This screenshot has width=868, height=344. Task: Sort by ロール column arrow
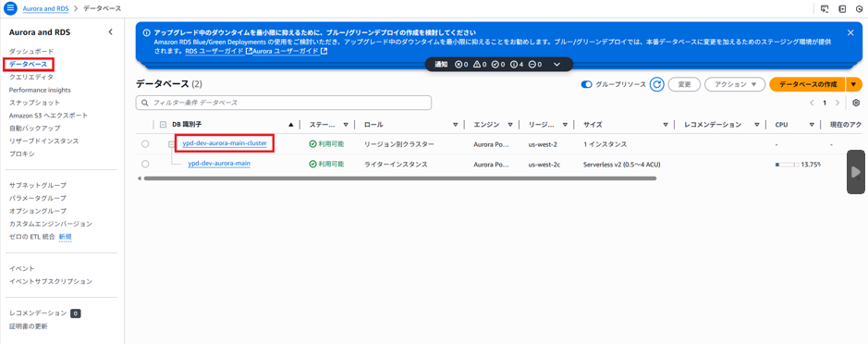[x=456, y=125]
